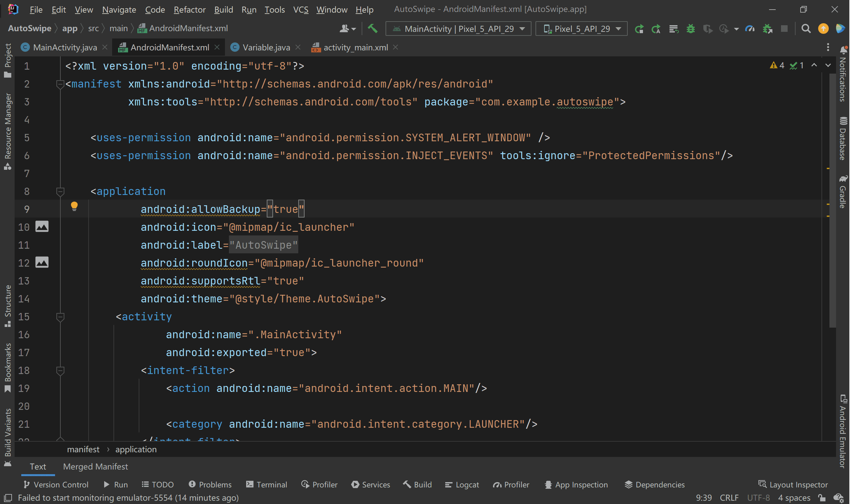Click the read-only lock icon in status bar
The width and height of the screenshot is (850, 504).
pyautogui.click(x=822, y=498)
